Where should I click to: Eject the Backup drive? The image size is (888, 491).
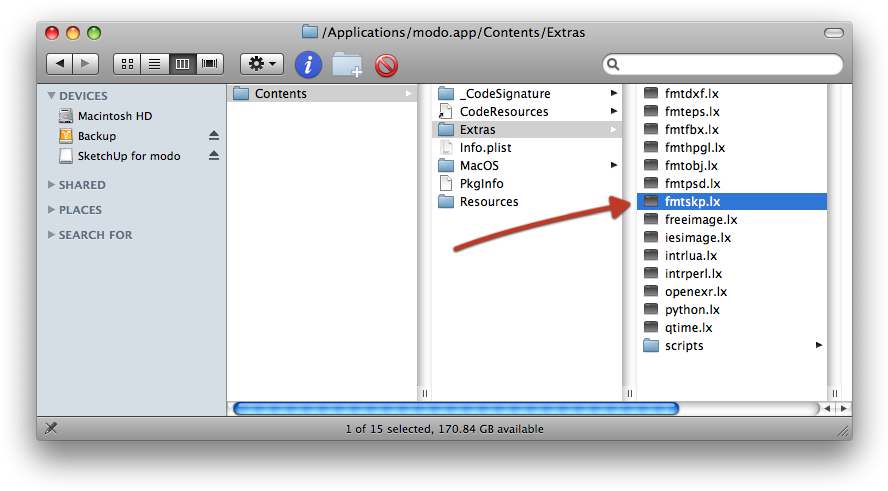point(214,136)
